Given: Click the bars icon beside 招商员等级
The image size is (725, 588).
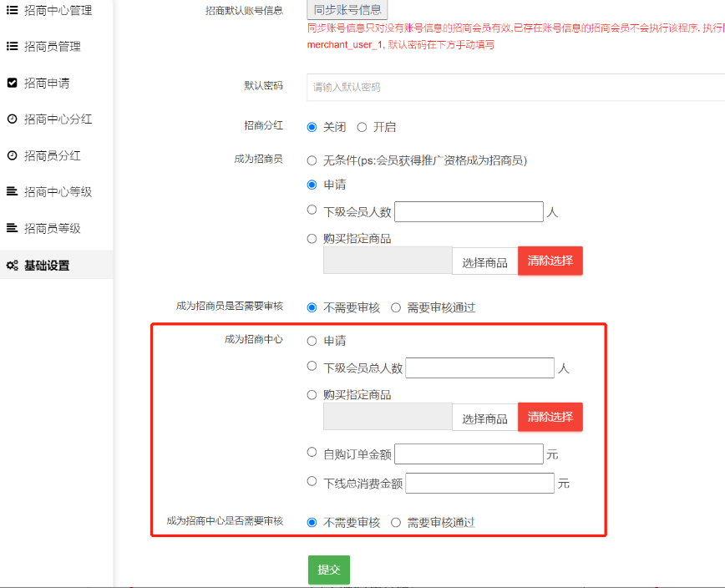Looking at the screenshot, I should point(12,228).
